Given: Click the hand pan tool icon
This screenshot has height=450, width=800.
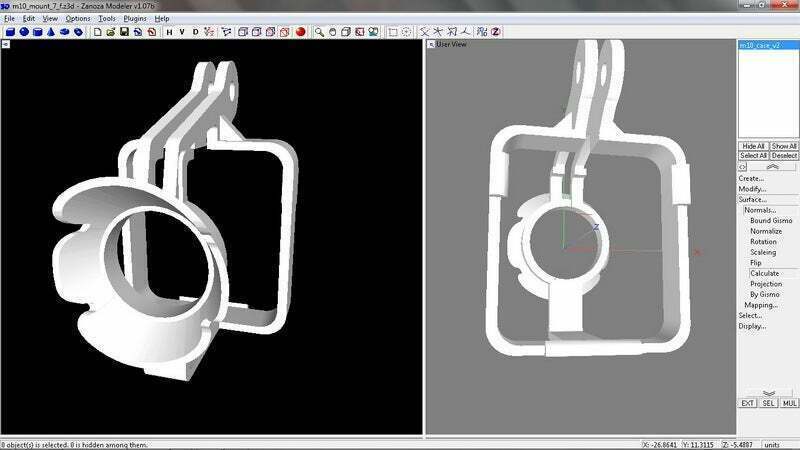Looking at the screenshot, I should (x=333, y=31).
